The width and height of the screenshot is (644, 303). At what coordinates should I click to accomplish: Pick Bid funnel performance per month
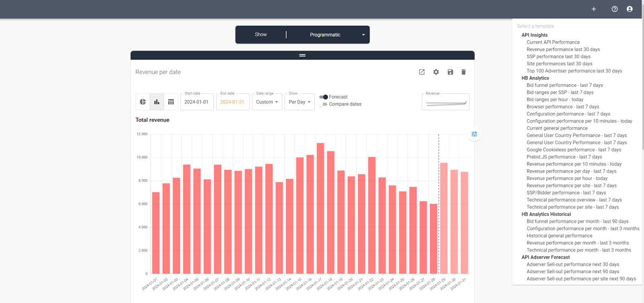point(578,222)
